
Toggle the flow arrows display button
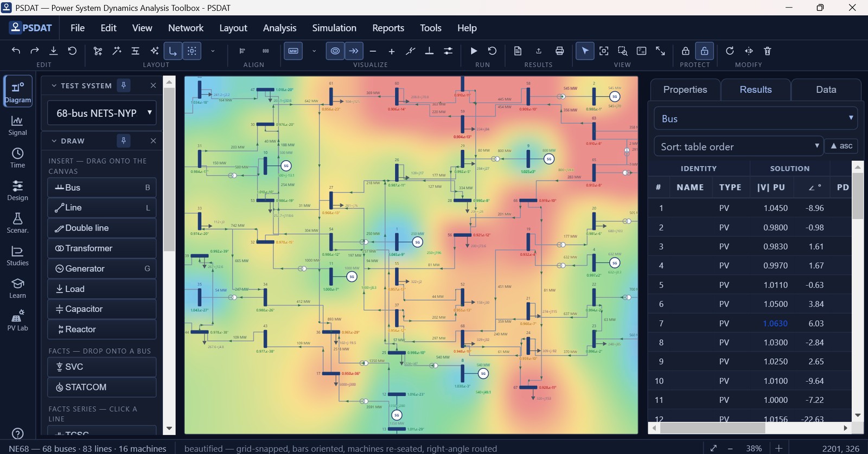coord(354,51)
